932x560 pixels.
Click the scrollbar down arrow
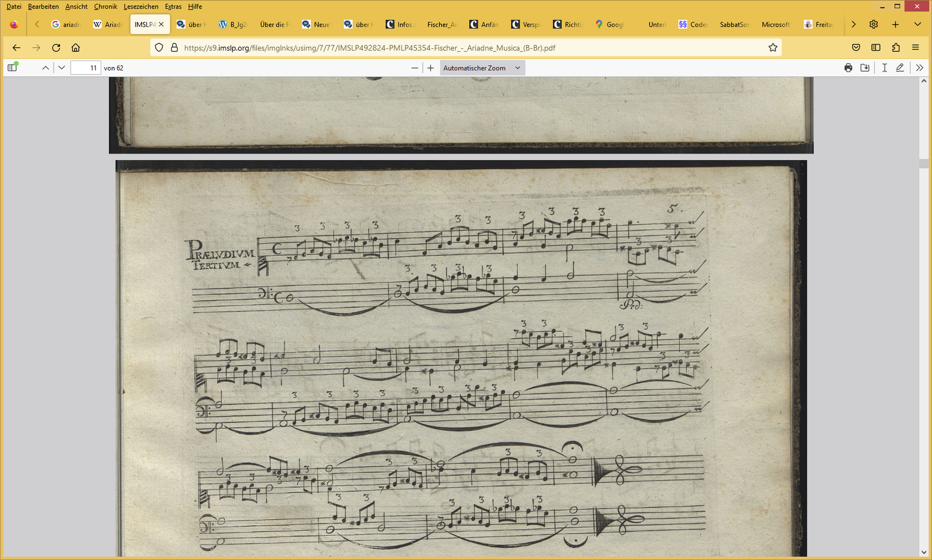pos(924,552)
